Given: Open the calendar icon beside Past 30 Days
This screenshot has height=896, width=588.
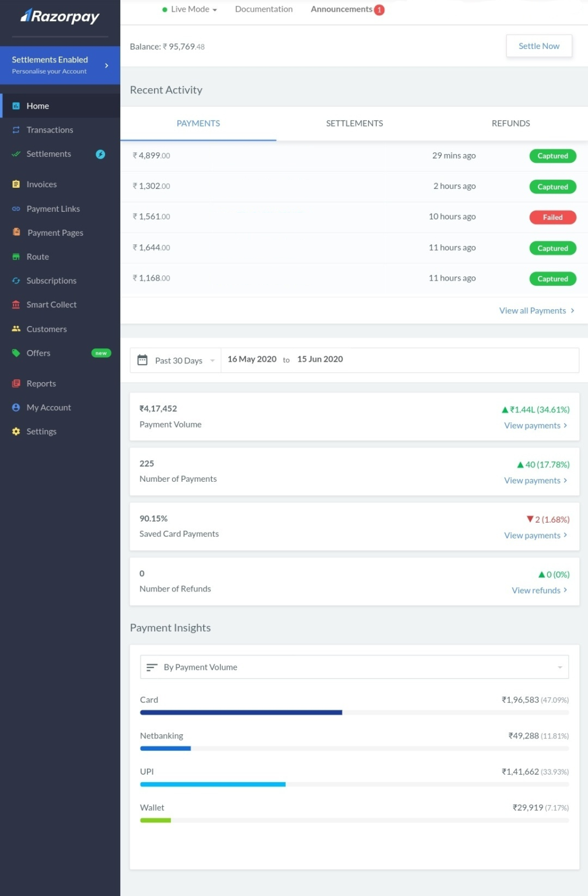Looking at the screenshot, I should (x=143, y=359).
